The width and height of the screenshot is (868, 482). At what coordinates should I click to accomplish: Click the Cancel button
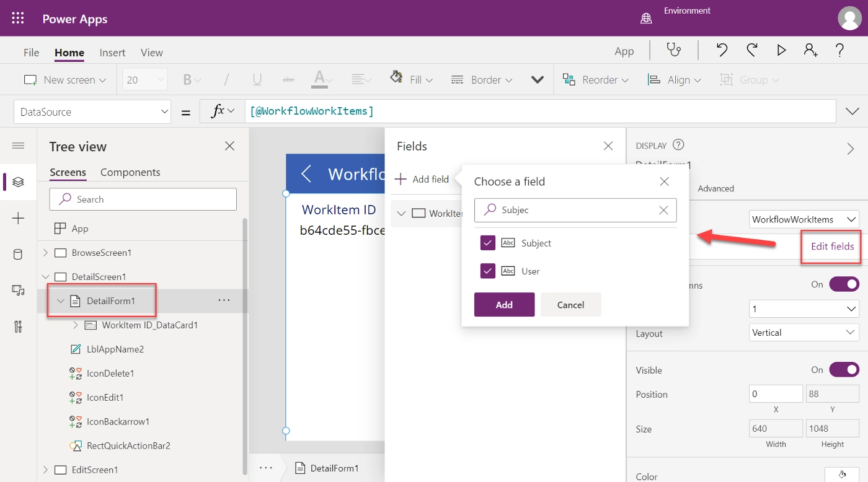(x=570, y=305)
